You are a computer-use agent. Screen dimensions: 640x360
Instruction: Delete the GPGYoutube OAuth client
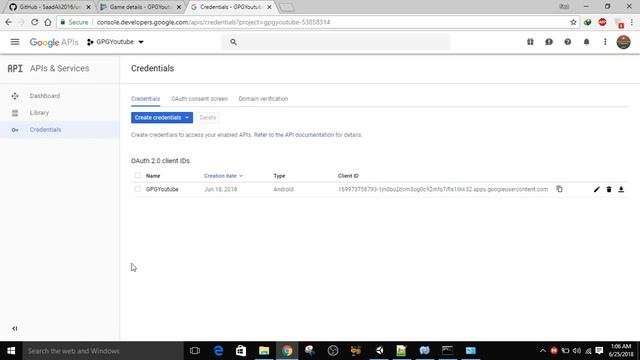click(609, 189)
